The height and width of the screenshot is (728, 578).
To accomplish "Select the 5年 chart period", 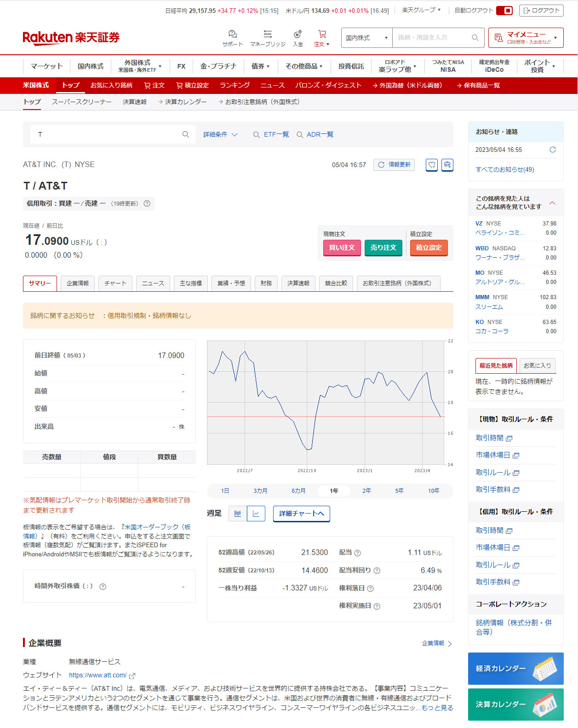I will coord(399,491).
